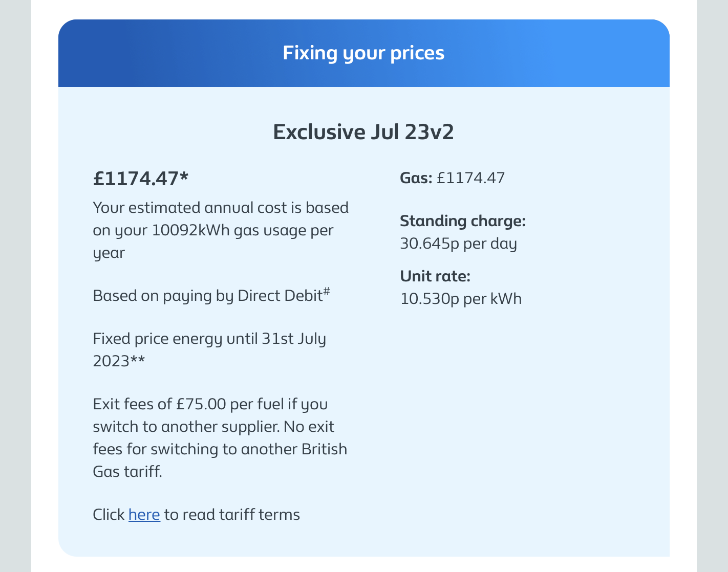Viewport: 728px width, 572px height.
Task: Click the 'here' tariff terms link
Action: click(144, 515)
